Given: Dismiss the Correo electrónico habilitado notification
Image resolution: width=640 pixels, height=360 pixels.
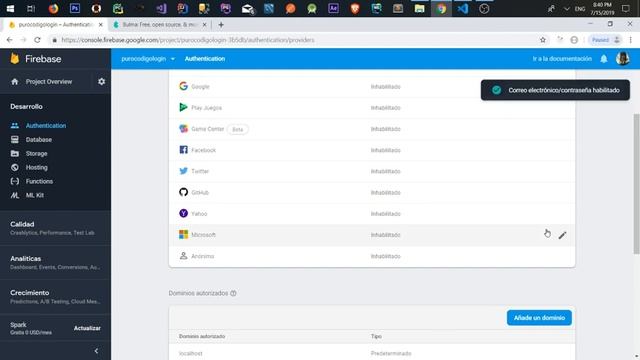Looking at the screenshot, I should pos(555,90).
